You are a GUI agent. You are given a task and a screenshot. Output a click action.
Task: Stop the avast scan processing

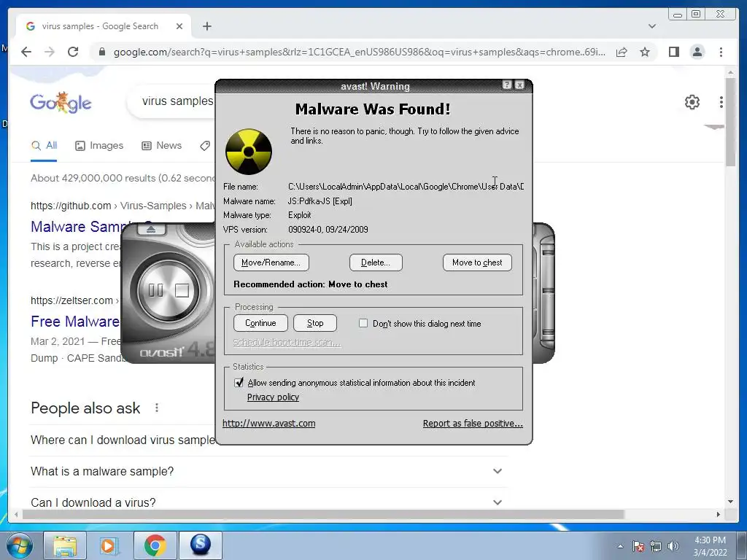coord(315,323)
